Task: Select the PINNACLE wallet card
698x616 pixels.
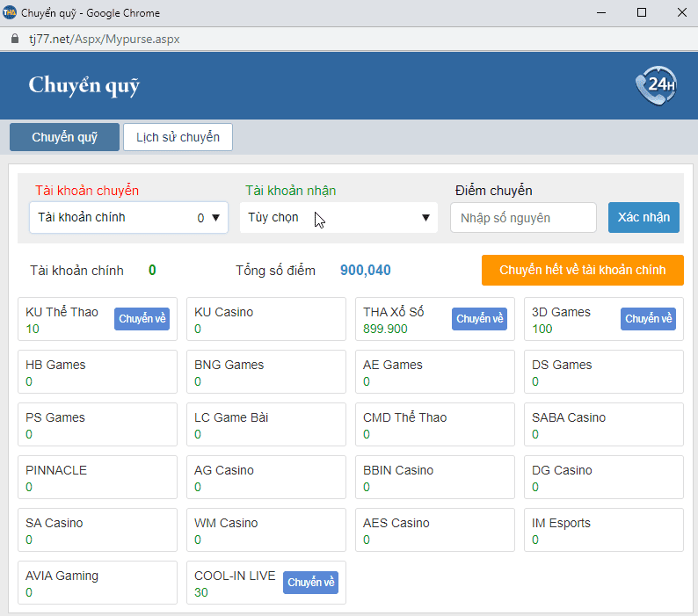Action: click(x=98, y=477)
